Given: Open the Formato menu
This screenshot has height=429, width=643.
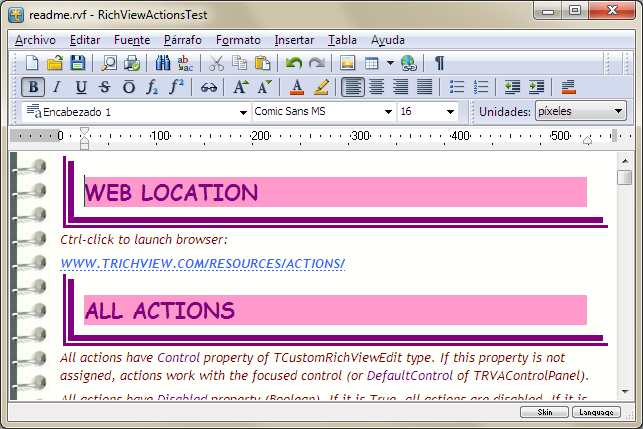Looking at the screenshot, I should pyautogui.click(x=238, y=40).
